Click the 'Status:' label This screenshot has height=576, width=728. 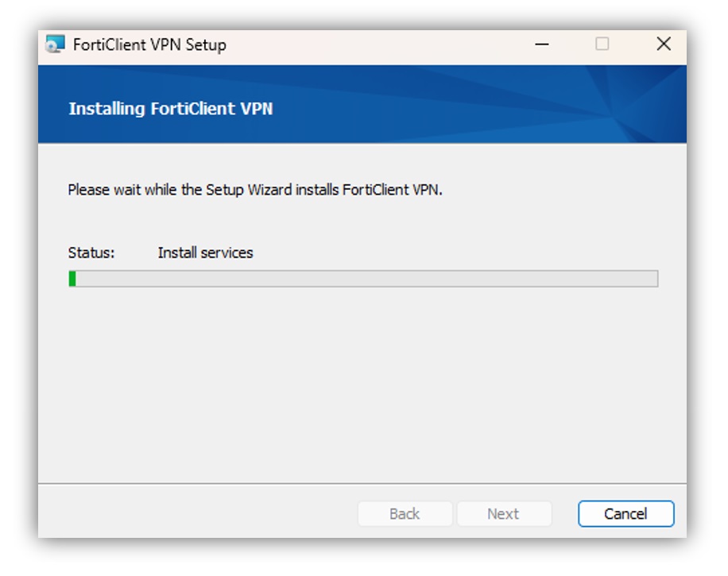pos(91,253)
